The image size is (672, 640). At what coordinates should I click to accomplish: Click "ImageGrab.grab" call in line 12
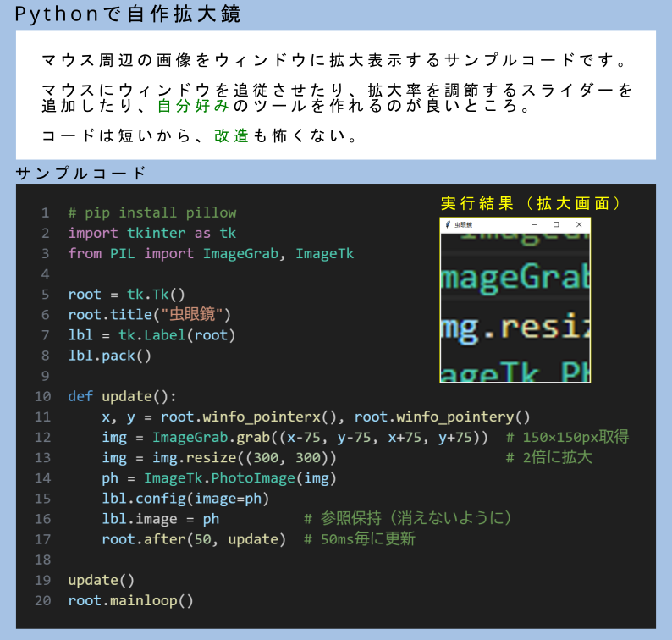212,437
